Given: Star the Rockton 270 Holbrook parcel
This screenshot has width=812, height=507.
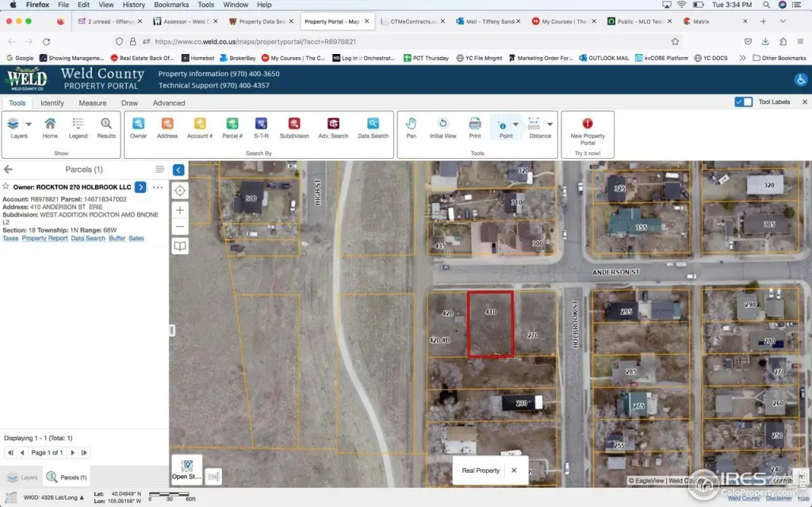Looking at the screenshot, I should 6,187.
